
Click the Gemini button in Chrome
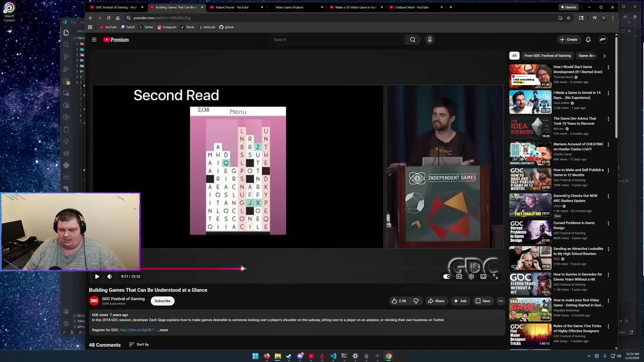click(x=569, y=7)
